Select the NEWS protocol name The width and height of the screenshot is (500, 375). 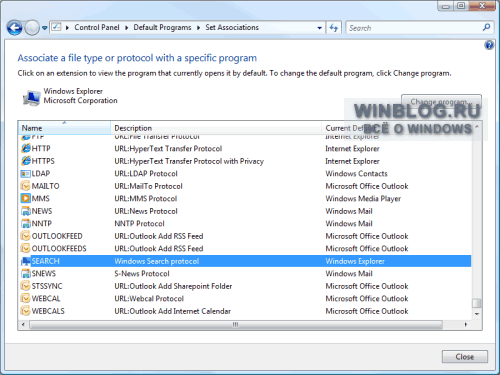point(42,211)
